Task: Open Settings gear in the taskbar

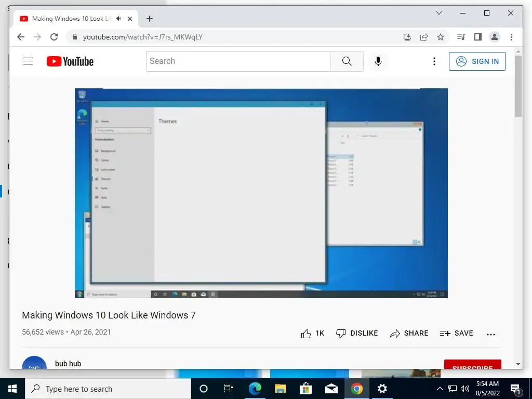Action: [x=382, y=389]
